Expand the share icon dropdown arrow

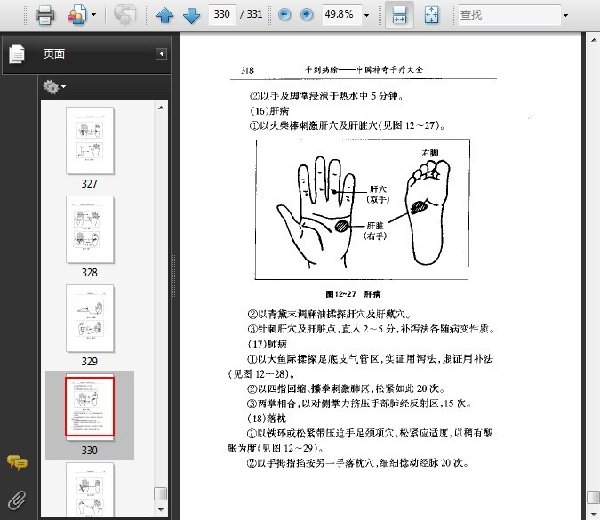tap(94, 15)
